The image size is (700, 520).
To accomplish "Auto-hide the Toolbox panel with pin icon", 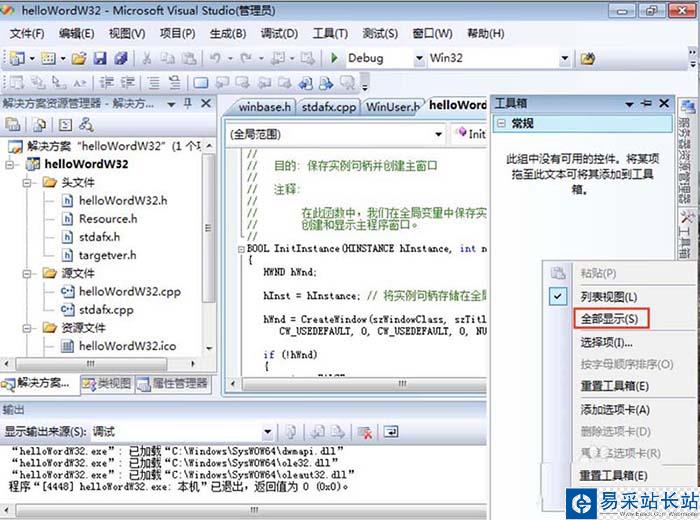I will [x=646, y=104].
